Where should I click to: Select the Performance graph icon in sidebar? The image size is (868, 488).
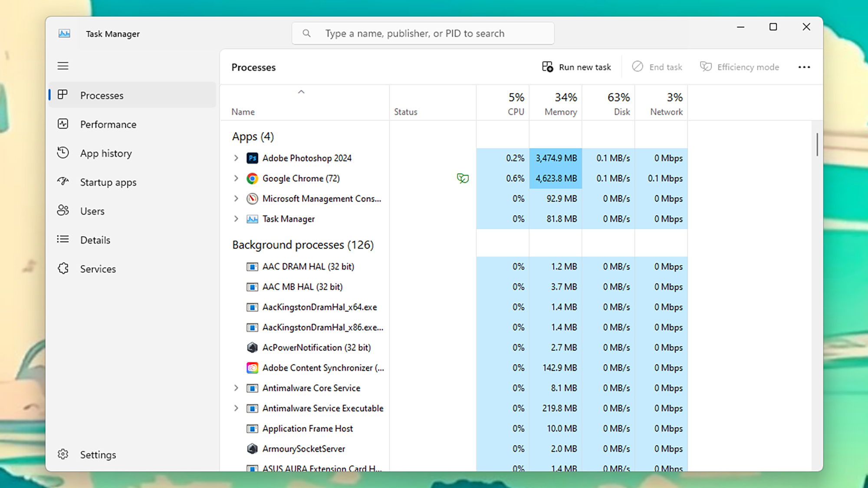[63, 124]
